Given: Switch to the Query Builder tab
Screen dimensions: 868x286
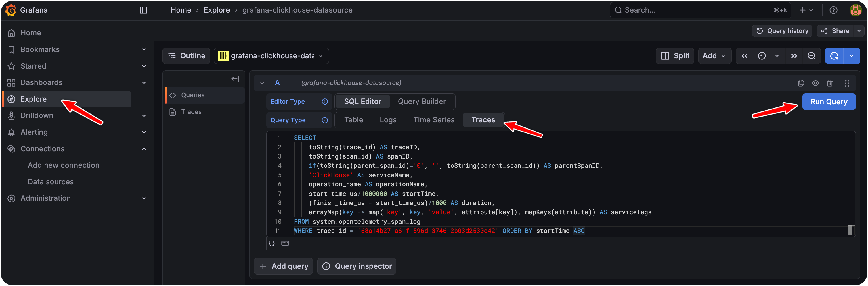Looking at the screenshot, I should coord(422,101).
